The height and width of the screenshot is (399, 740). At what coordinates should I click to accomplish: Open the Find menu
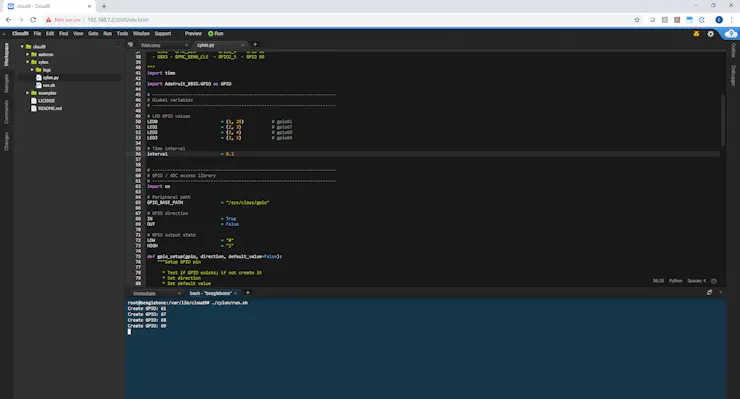click(63, 34)
